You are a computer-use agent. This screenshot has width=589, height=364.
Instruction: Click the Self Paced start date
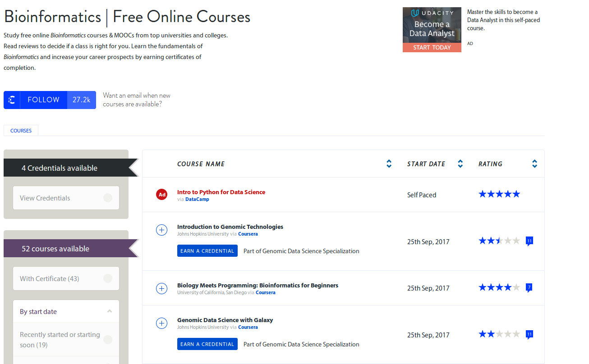click(x=422, y=195)
